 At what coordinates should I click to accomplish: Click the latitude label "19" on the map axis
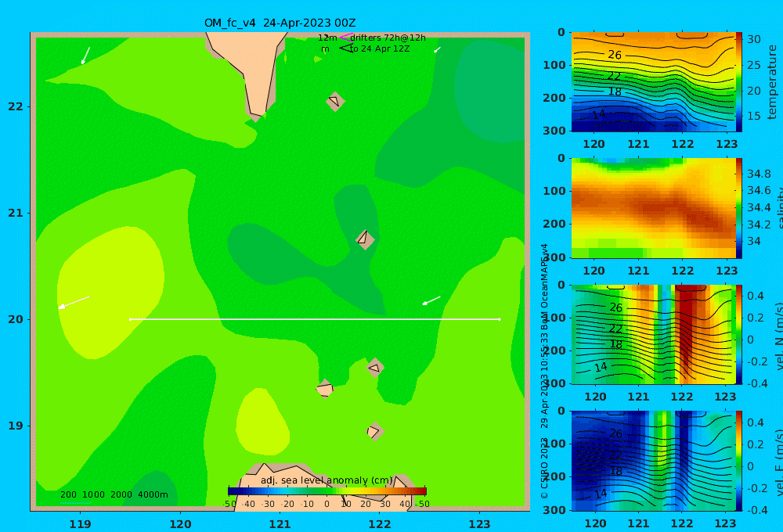pos(16,426)
